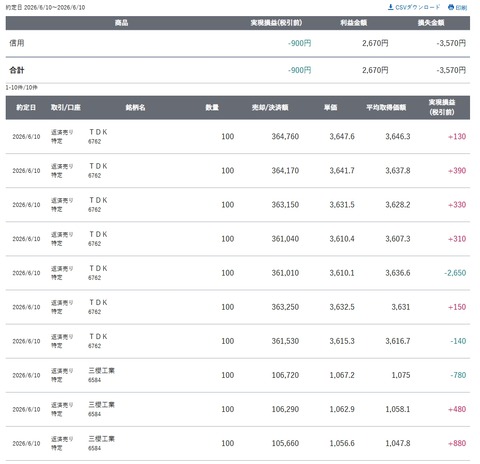The width and height of the screenshot is (480, 464).
Task: Click the +330 profit value
Action: [x=457, y=205]
